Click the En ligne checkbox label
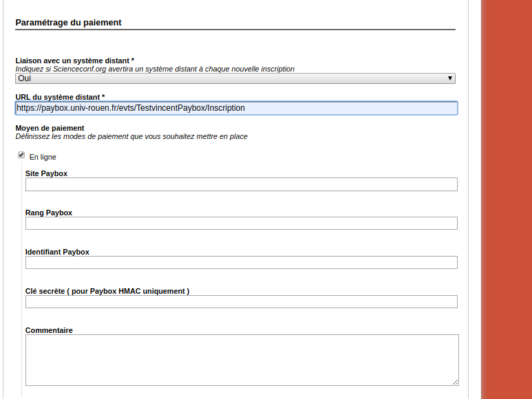The width and height of the screenshot is (532, 399). tap(43, 158)
